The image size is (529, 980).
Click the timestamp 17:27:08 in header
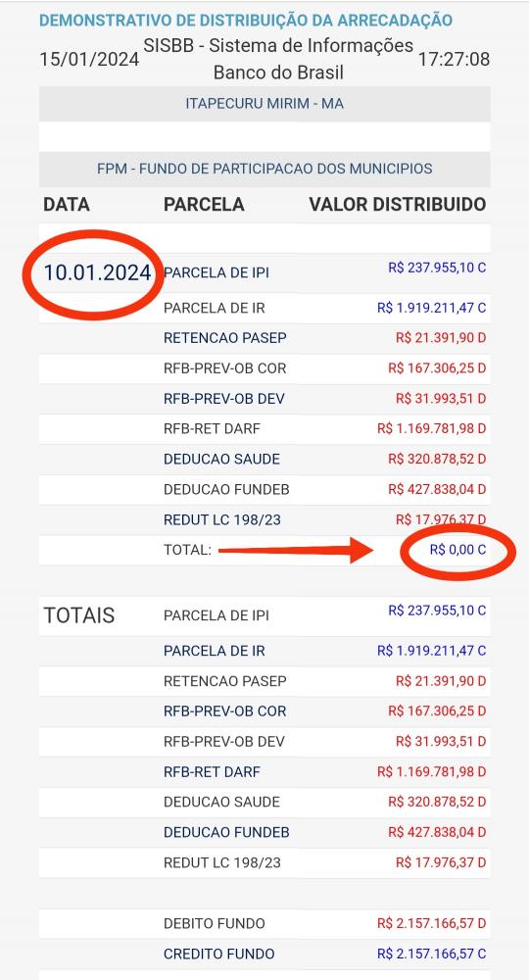pyautogui.click(x=454, y=60)
